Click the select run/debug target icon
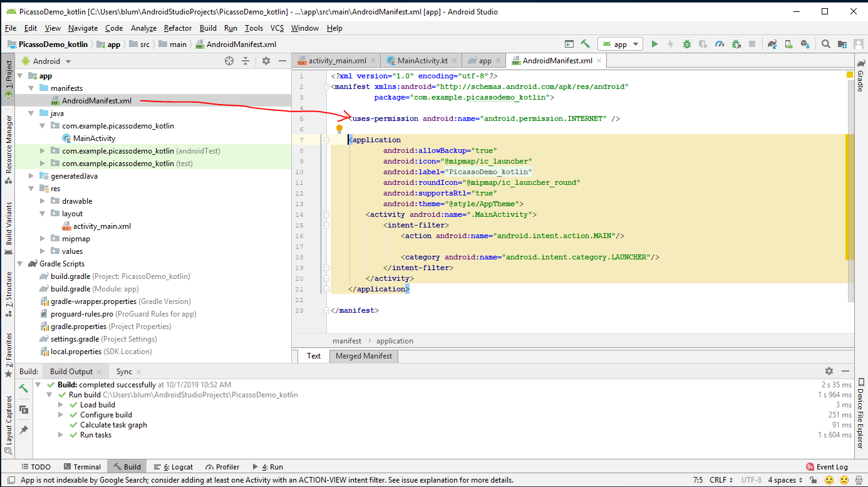The image size is (868, 487). [569, 44]
